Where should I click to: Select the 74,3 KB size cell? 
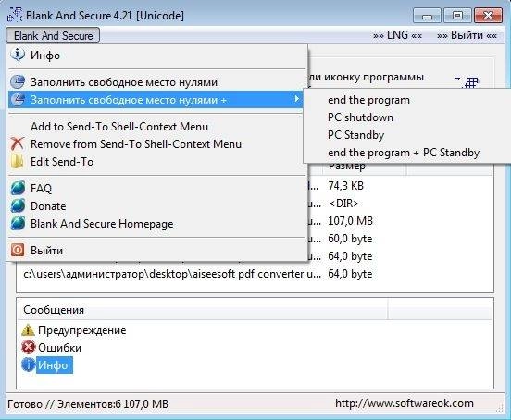click(x=345, y=186)
